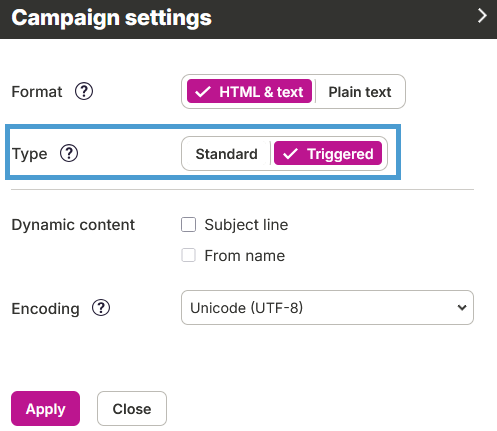Image resolution: width=497 pixels, height=431 pixels.
Task: Tick the From name checkbox
Action: click(x=188, y=256)
